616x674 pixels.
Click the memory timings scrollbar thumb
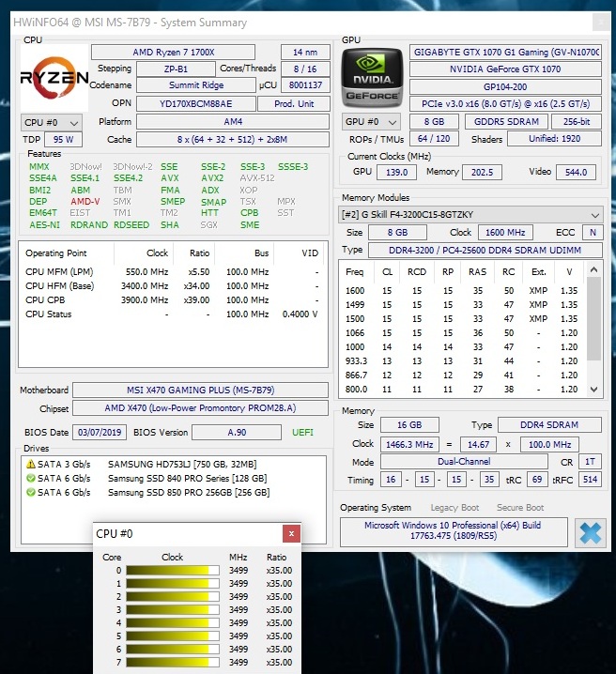[x=594, y=319]
